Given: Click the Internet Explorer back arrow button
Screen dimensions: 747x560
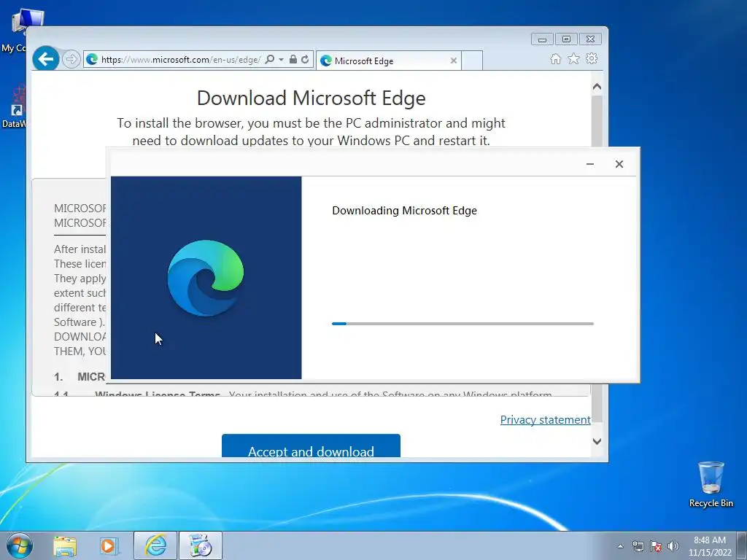Looking at the screenshot, I should 46,59.
